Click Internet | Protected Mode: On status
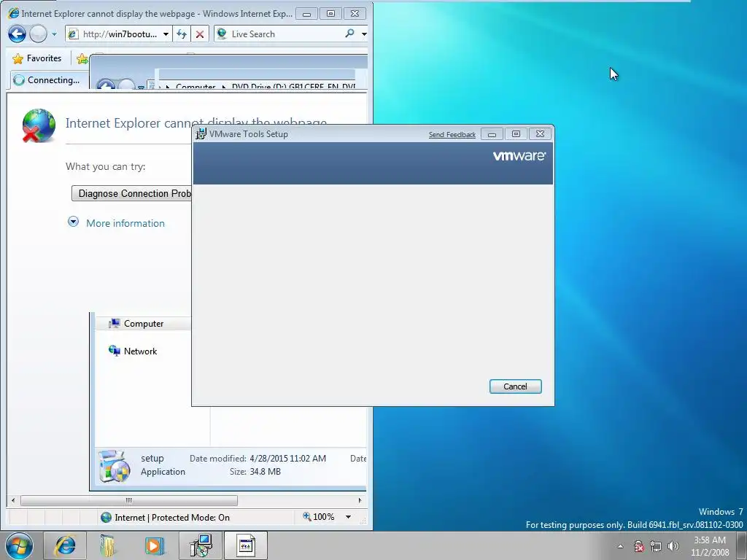Screen dimensions: 747x560 (166, 518)
